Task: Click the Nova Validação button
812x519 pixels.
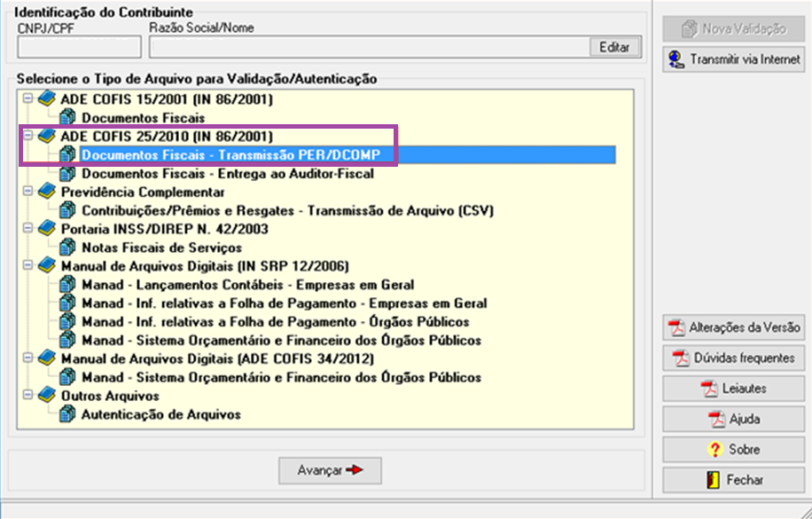Action: 733,29
